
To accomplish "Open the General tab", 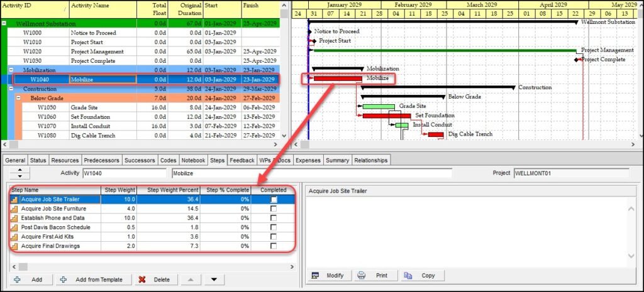I will click(x=15, y=160).
